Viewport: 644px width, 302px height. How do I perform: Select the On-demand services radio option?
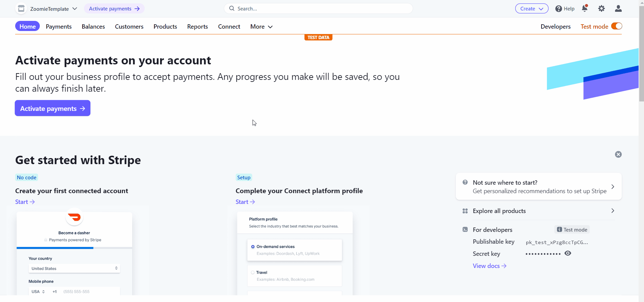pyautogui.click(x=253, y=247)
